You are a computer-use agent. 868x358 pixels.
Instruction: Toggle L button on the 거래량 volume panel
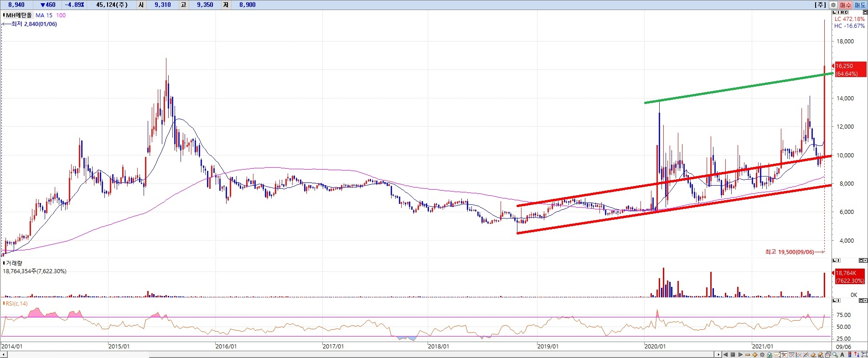tap(834, 260)
